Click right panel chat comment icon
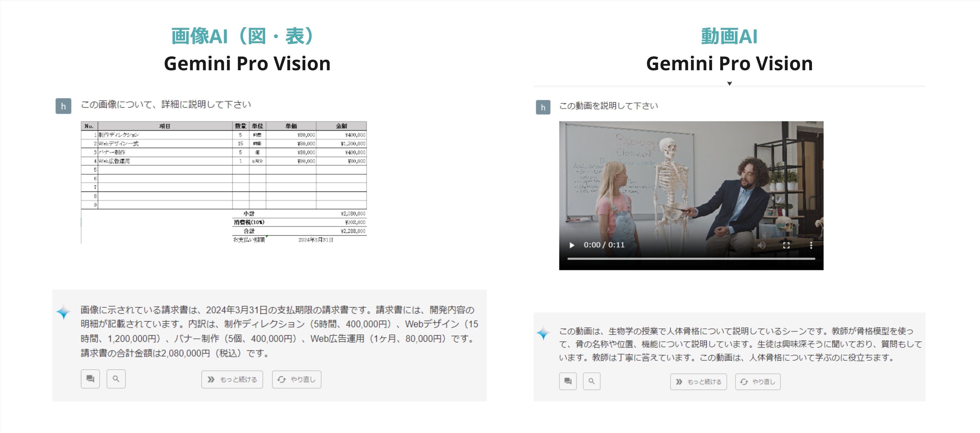Viewport: 980px width, 433px height. pos(568,381)
